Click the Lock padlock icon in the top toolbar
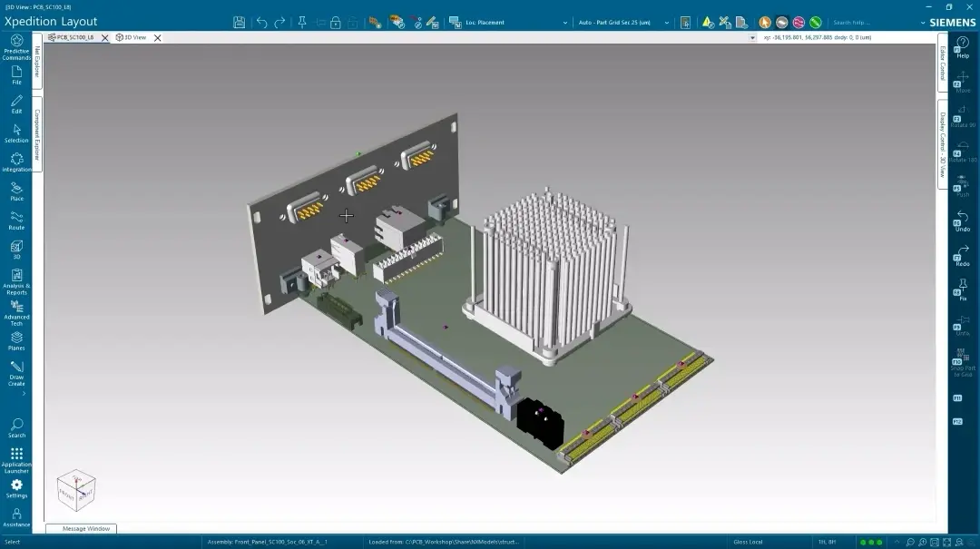 (336, 23)
